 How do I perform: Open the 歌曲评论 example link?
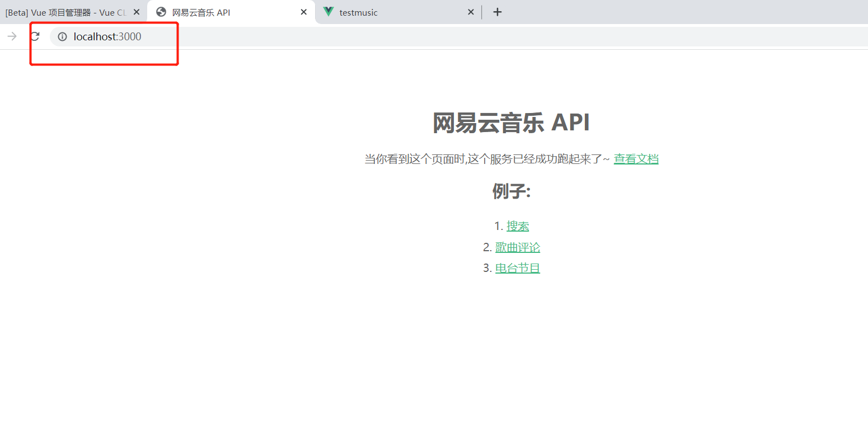518,247
